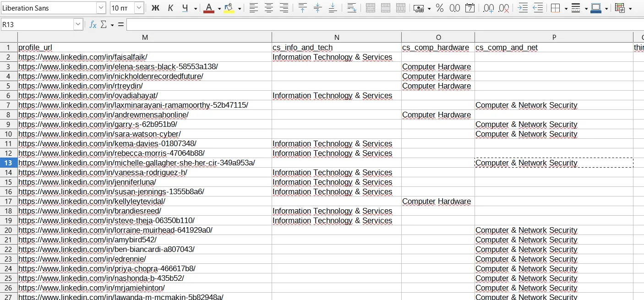
Task: Open the Sum function dropdown arrow
Action: (x=112, y=25)
